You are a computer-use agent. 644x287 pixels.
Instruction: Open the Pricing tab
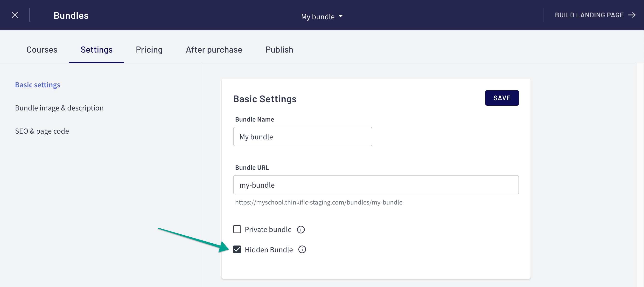(x=149, y=49)
